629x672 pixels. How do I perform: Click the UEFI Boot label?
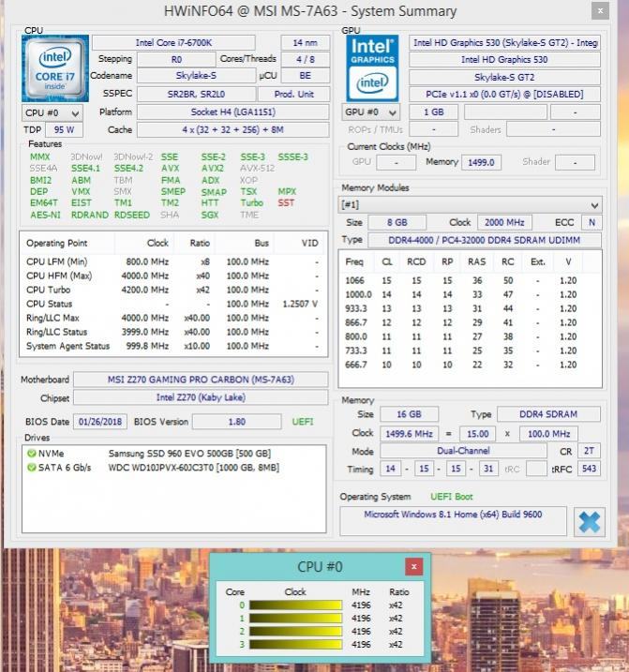pyautogui.click(x=452, y=497)
